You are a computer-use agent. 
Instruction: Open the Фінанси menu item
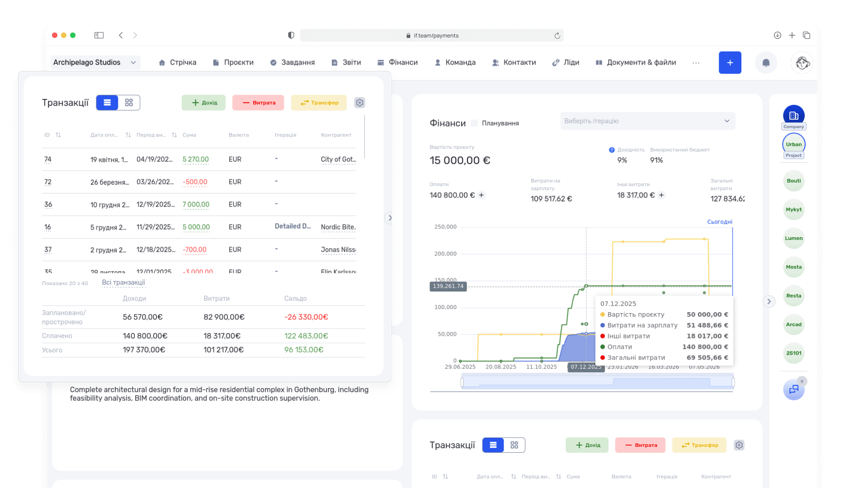[x=397, y=62]
